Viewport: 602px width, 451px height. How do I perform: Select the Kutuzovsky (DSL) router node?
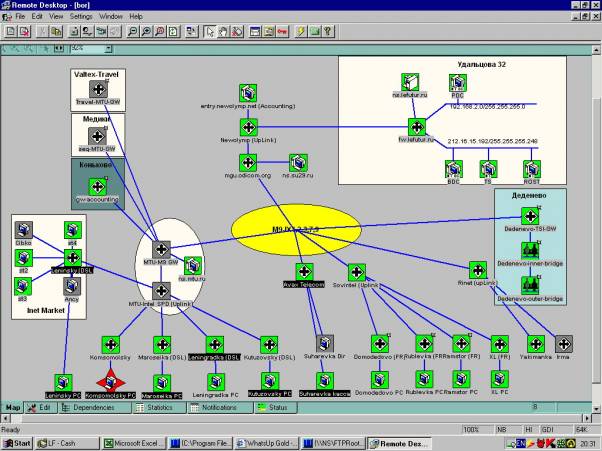pyautogui.click(x=269, y=345)
